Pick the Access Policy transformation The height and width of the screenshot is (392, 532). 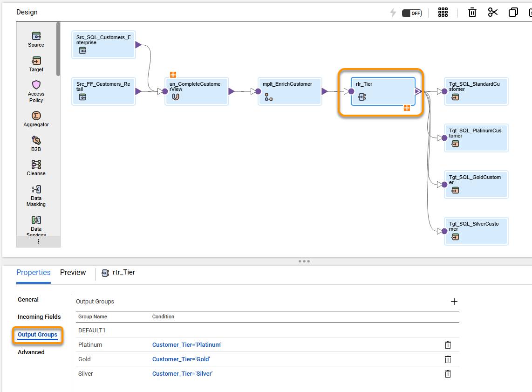[36, 92]
